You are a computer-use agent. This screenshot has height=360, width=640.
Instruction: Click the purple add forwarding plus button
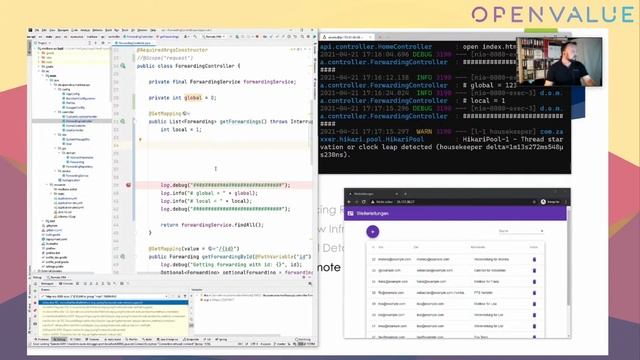pyautogui.click(x=373, y=232)
